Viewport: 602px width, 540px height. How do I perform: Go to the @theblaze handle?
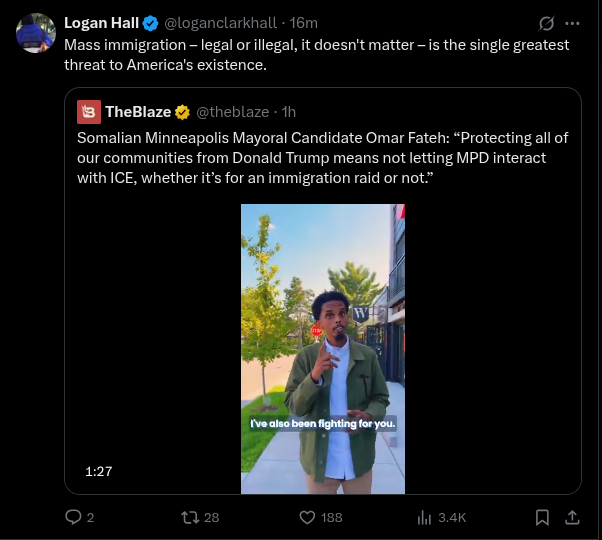coord(233,112)
